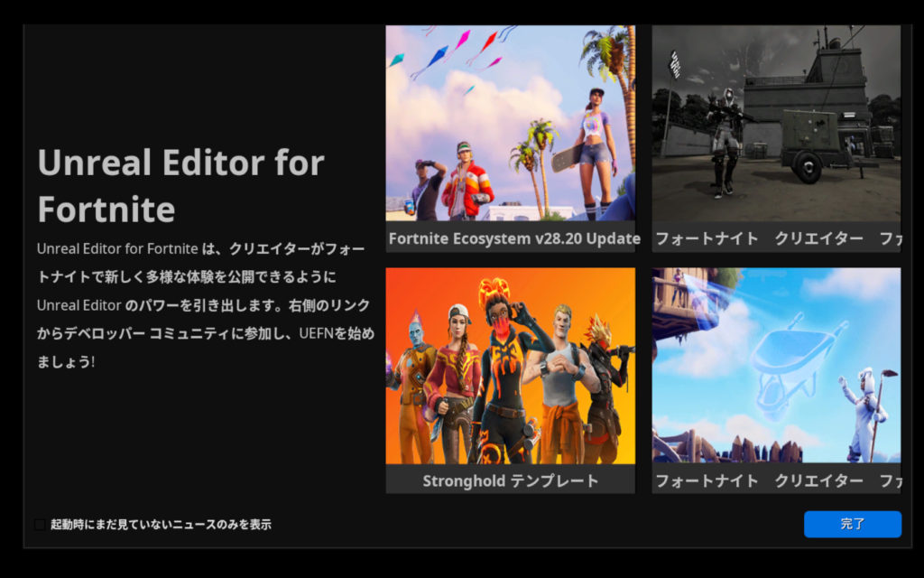Open the grayscale armored soldier news thumbnail
The image size is (924, 578).
(x=776, y=123)
